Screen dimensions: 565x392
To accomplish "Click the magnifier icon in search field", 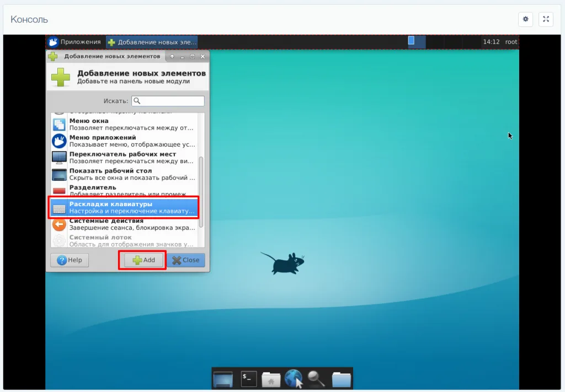I will click(137, 101).
